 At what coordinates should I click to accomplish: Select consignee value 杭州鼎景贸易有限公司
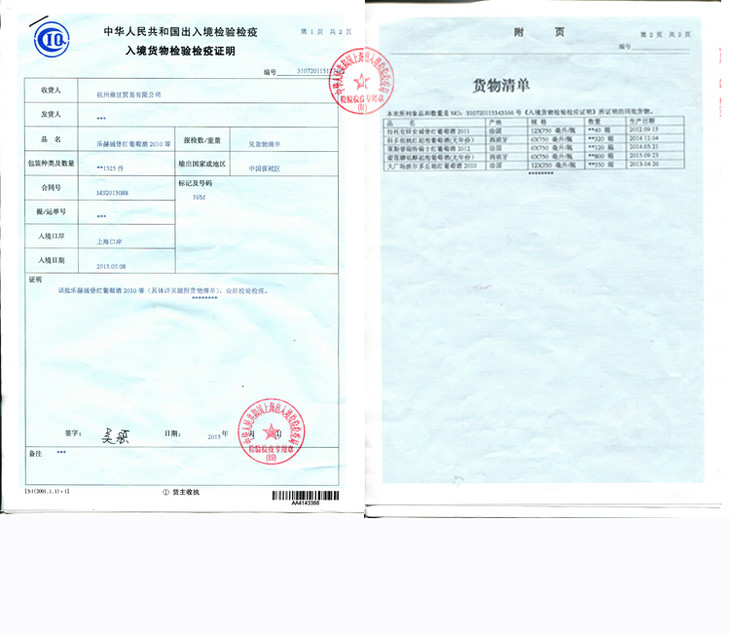pos(127,93)
